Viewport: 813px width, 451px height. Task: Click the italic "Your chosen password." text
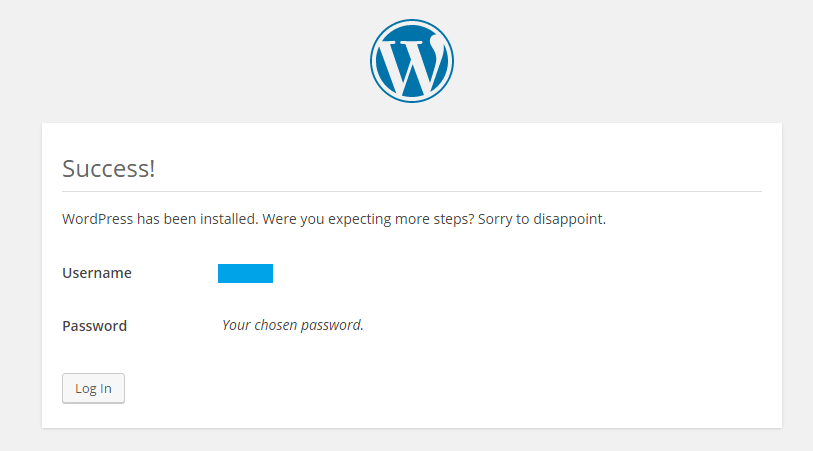[293, 325]
